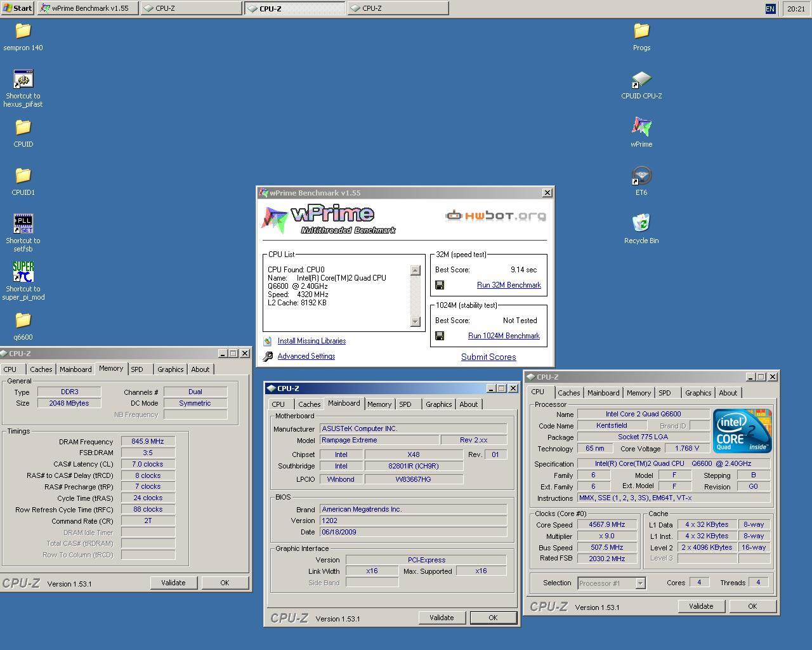Click the 20:21 clock in tray
The height and width of the screenshot is (650, 812).
(x=796, y=8)
